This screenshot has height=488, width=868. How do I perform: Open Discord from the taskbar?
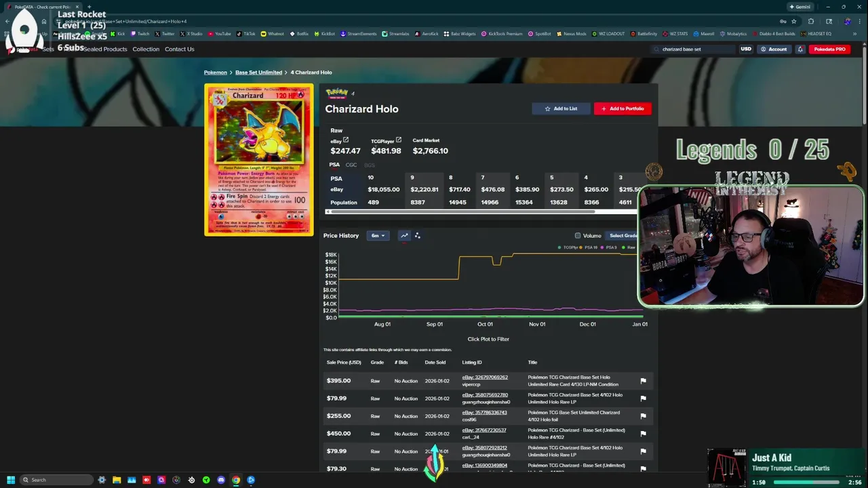pyautogui.click(x=221, y=480)
